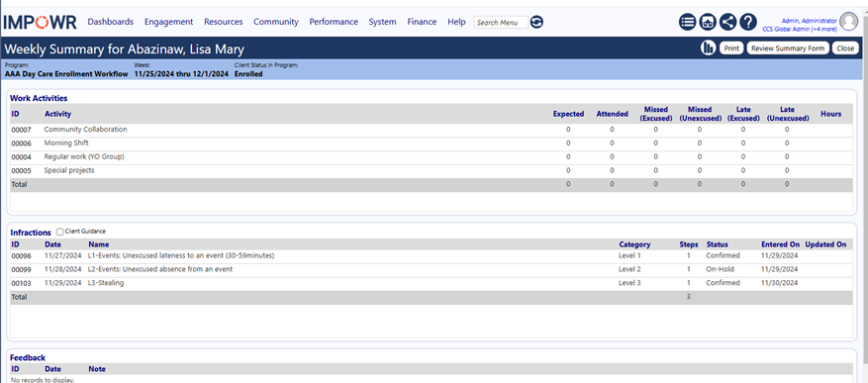Focus the Search Menu input field
This screenshot has height=383, width=868.
501,23
